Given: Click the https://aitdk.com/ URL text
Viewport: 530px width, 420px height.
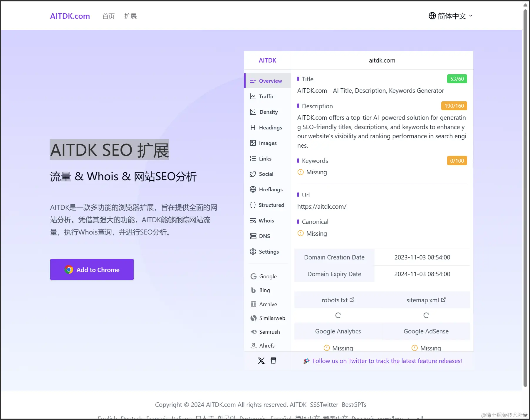Looking at the screenshot, I should pyautogui.click(x=322, y=206).
